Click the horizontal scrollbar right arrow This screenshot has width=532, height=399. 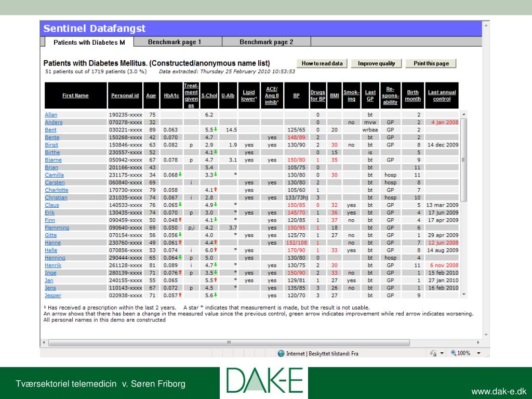478,343
